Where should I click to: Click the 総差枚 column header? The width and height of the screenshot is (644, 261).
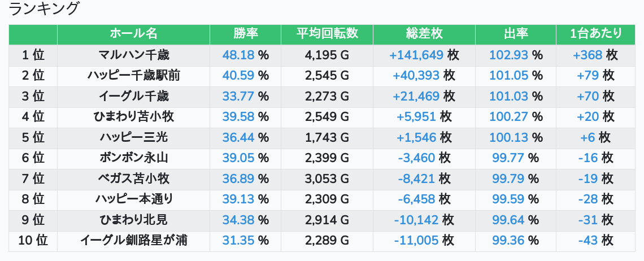tap(424, 34)
